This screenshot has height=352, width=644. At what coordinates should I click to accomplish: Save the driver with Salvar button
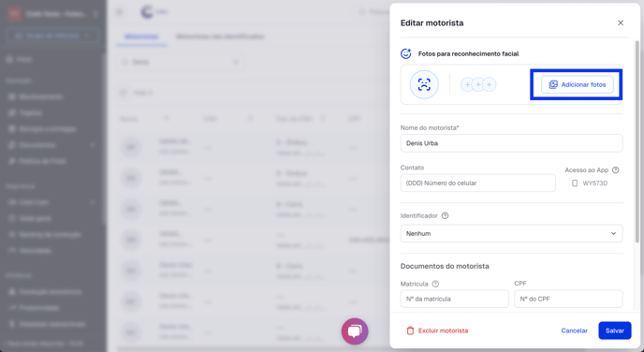click(614, 330)
